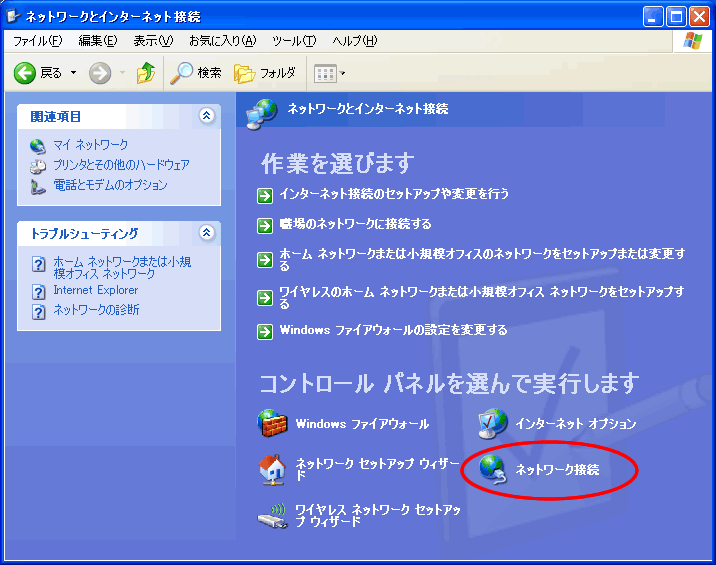Open the ネットワーク接続 label
The height and width of the screenshot is (565, 716).
click(x=557, y=470)
